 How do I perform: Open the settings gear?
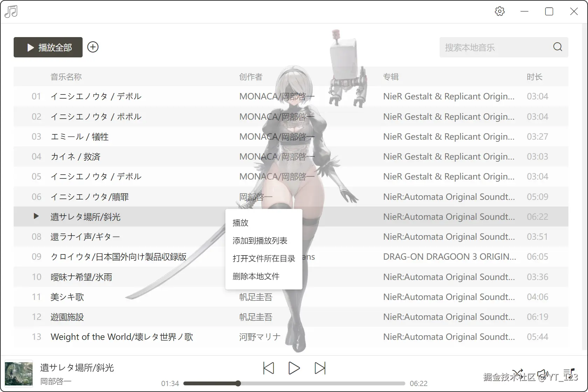pyautogui.click(x=500, y=11)
